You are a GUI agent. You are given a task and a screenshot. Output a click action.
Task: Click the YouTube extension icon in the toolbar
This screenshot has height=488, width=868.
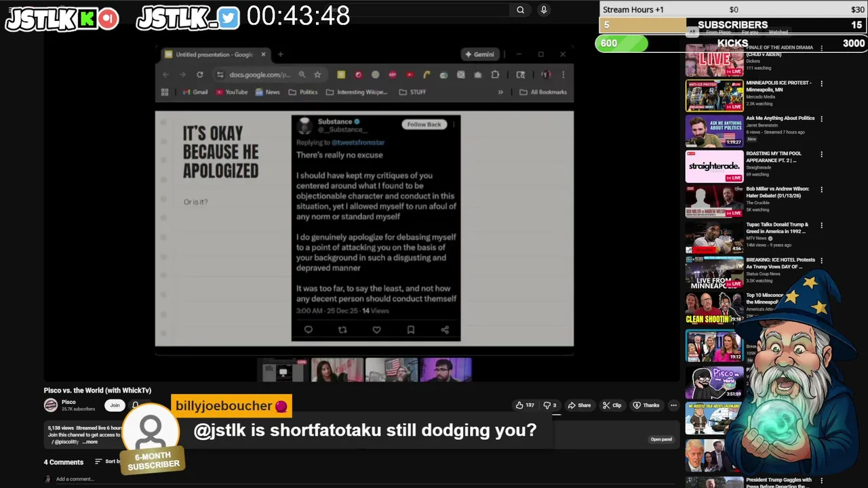pyautogui.click(x=410, y=75)
